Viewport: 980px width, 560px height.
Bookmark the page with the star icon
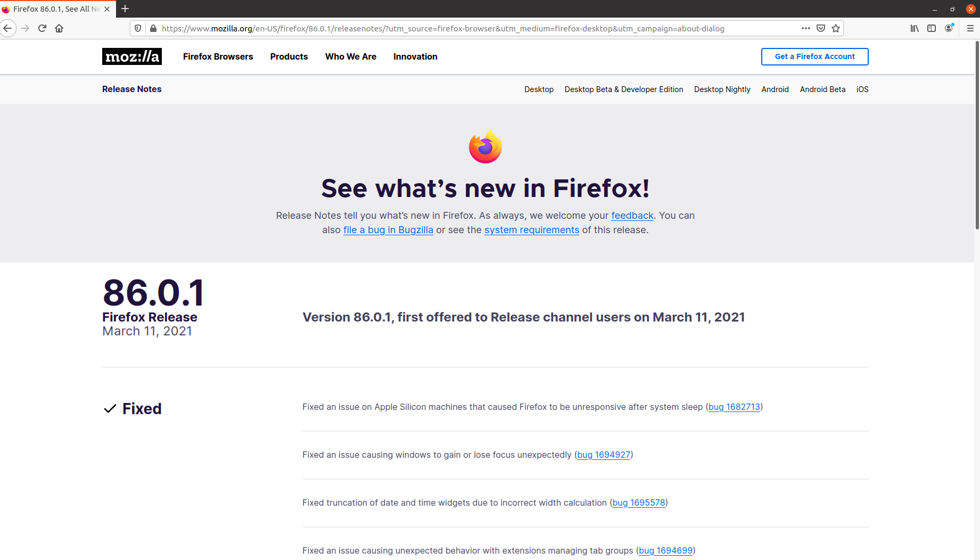836,28
